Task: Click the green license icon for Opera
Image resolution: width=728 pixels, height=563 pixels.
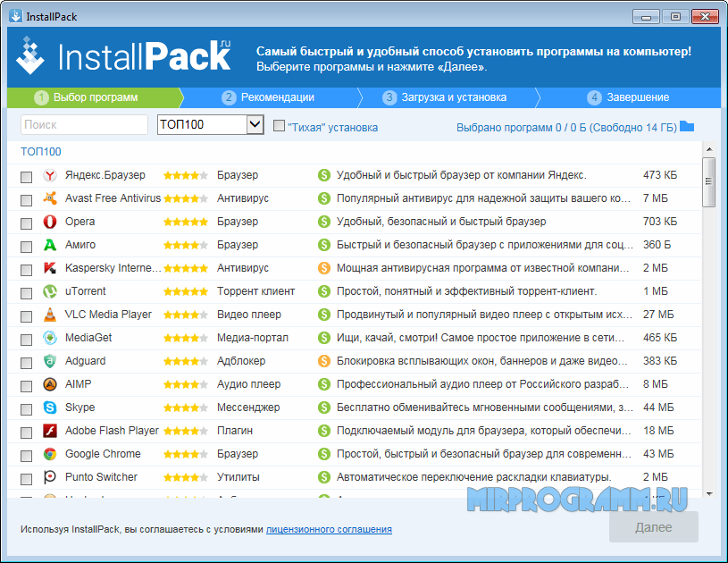Action: (x=323, y=222)
